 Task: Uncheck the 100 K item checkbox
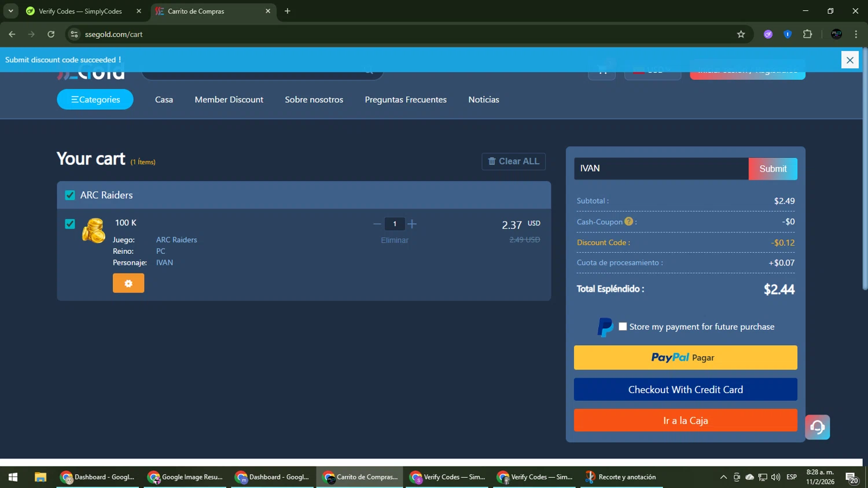[70, 224]
